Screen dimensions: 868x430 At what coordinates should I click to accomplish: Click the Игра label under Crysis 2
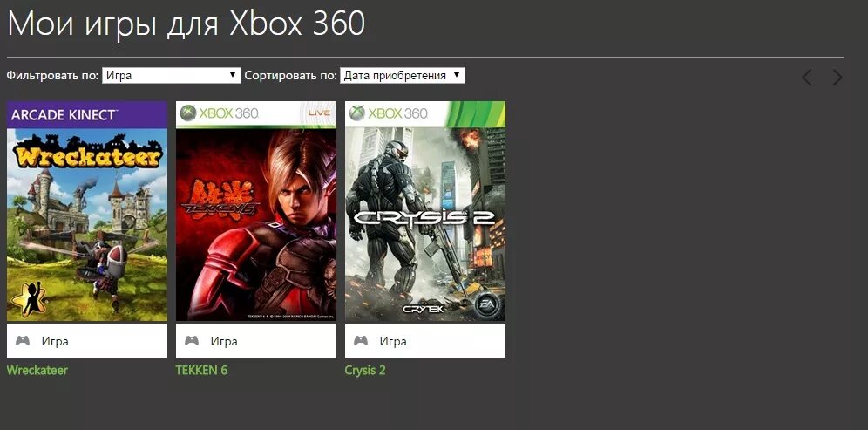(x=393, y=341)
